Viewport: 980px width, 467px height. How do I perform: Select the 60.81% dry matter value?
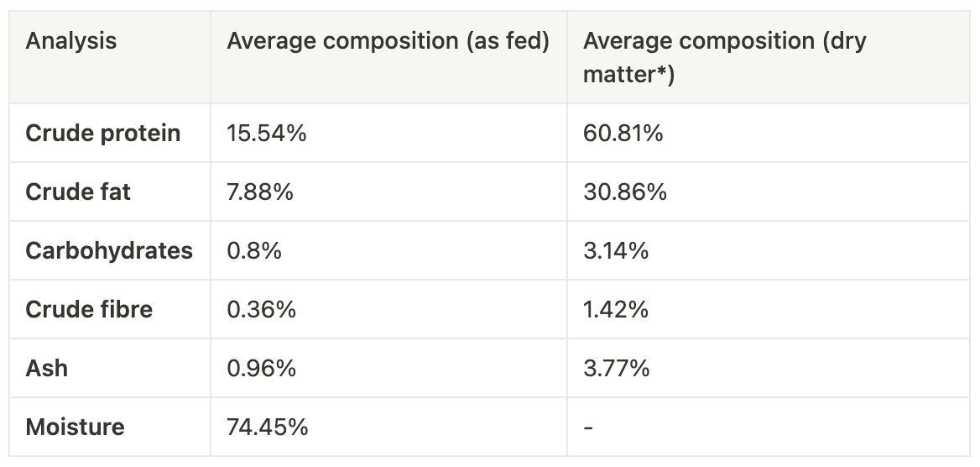[x=623, y=134]
